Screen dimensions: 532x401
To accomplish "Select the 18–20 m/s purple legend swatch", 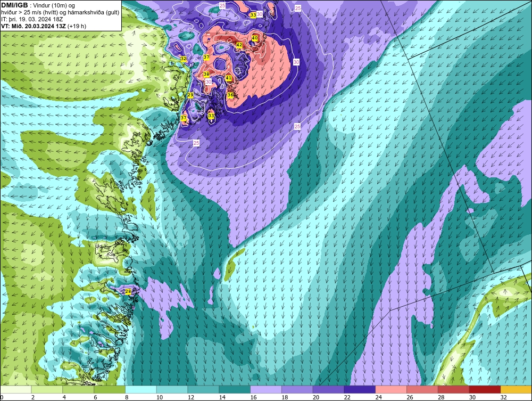I will click(297, 389).
